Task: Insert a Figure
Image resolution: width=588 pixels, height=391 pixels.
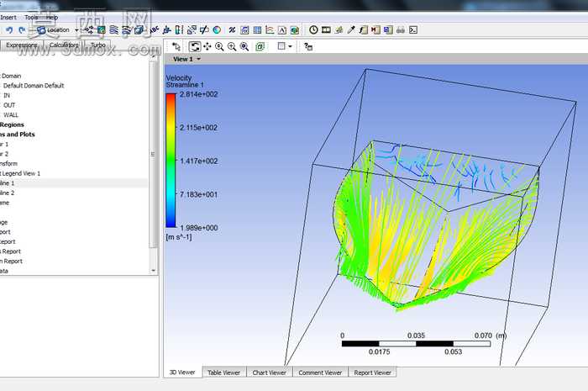Action: tap(295, 30)
